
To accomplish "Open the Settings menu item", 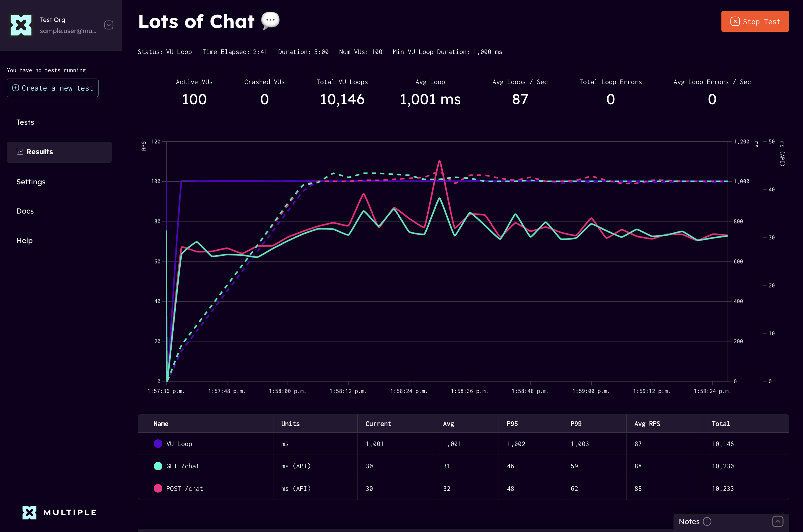I will tap(31, 182).
